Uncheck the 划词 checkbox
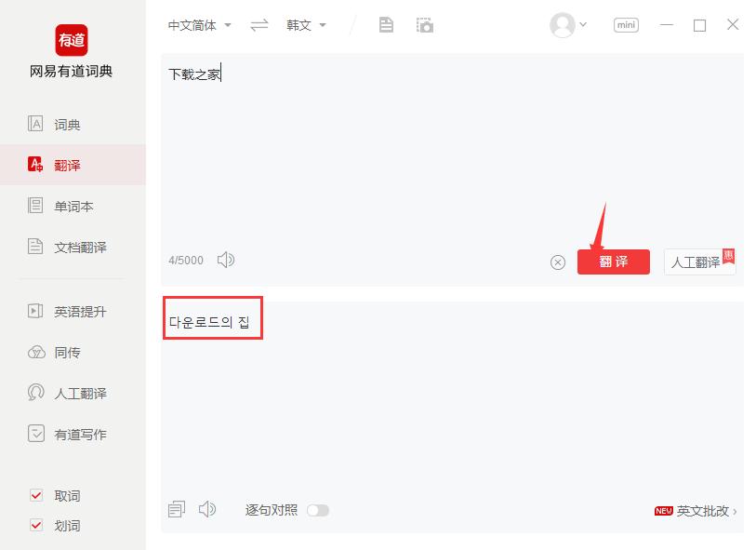 pyautogui.click(x=36, y=525)
